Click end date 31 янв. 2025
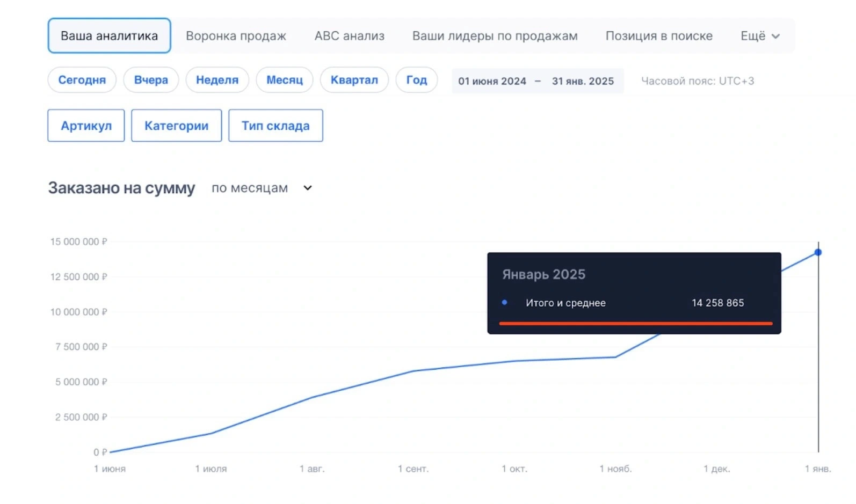856x504 pixels. [x=583, y=81]
